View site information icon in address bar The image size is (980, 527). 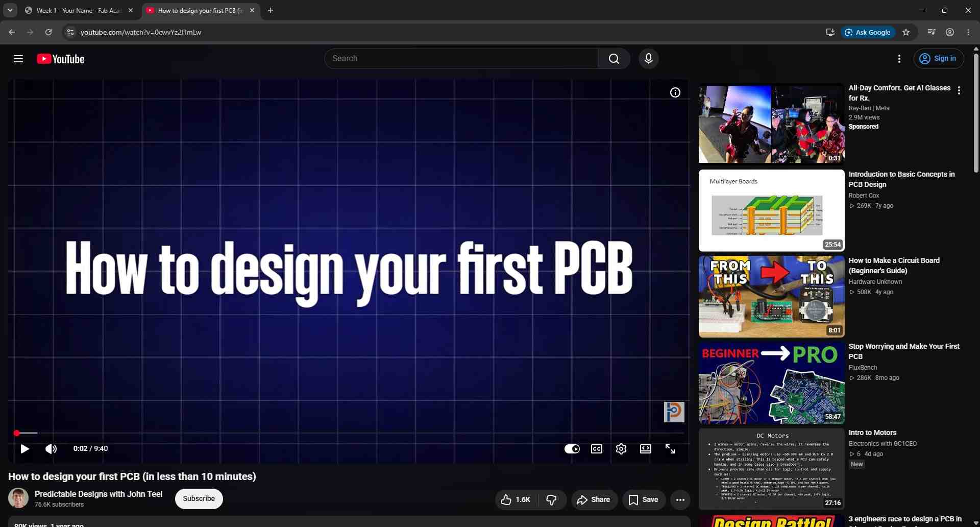[70, 32]
